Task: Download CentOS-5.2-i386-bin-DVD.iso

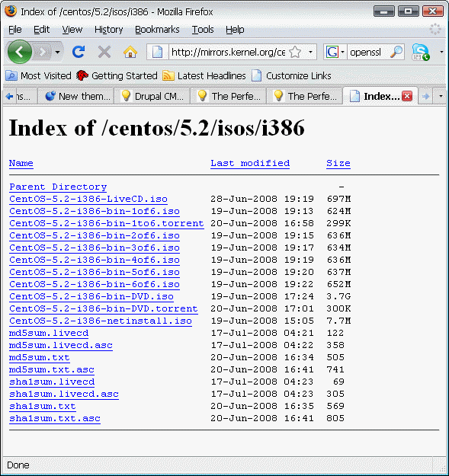Action: (x=91, y=296)
